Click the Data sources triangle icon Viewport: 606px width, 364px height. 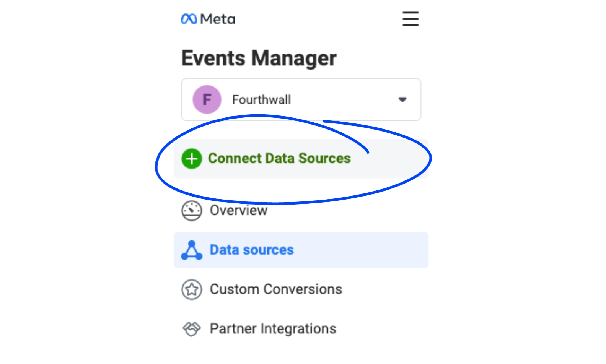point(192,250)
